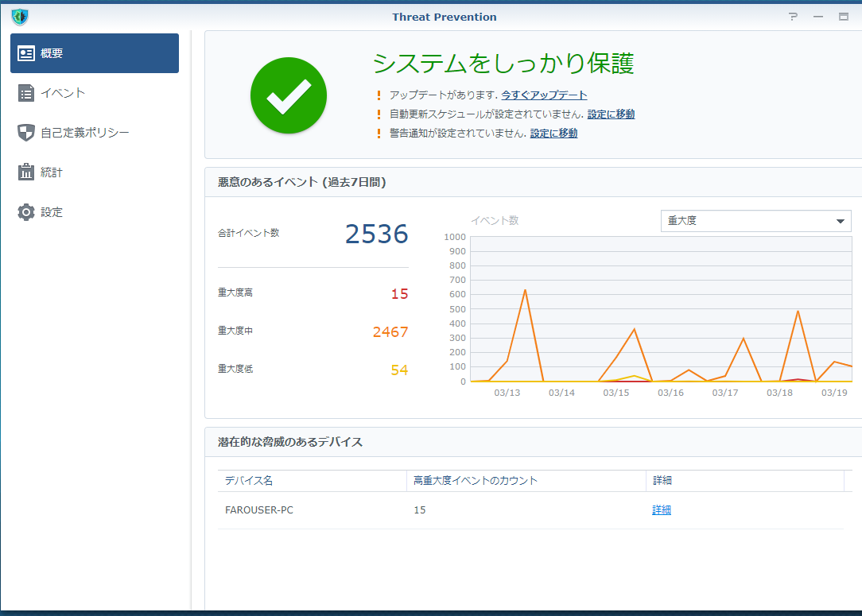Click the イベント list icon in sidebar

pyautogui.click(x=26, y=93)
